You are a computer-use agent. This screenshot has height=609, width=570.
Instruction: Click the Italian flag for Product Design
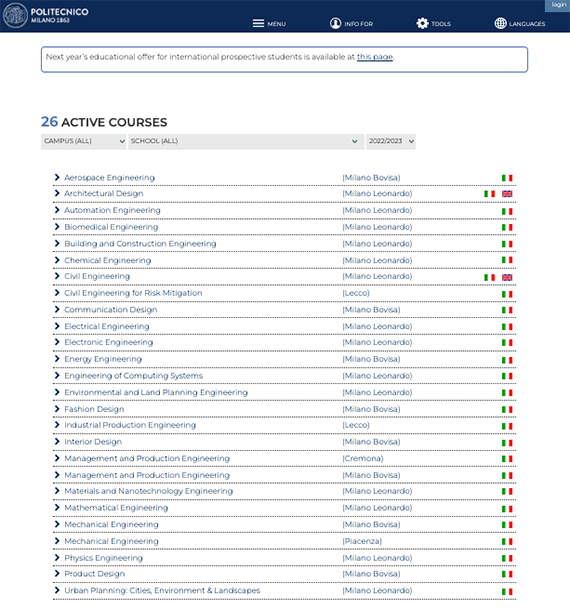point(507,574)
